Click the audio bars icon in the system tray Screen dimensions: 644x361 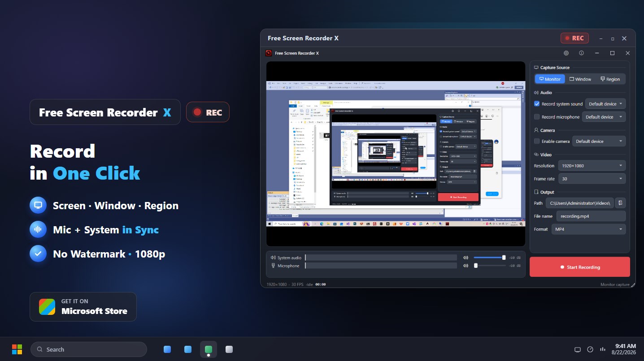point(602,349)
